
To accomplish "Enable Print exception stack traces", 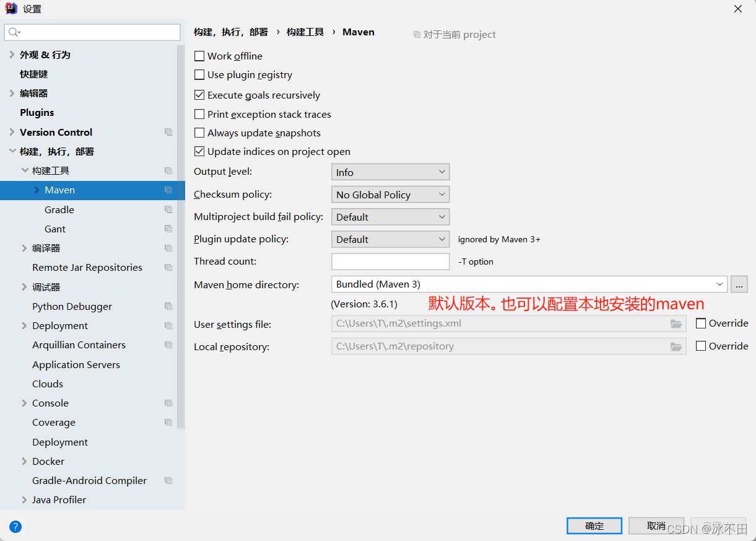I will 199,114.
